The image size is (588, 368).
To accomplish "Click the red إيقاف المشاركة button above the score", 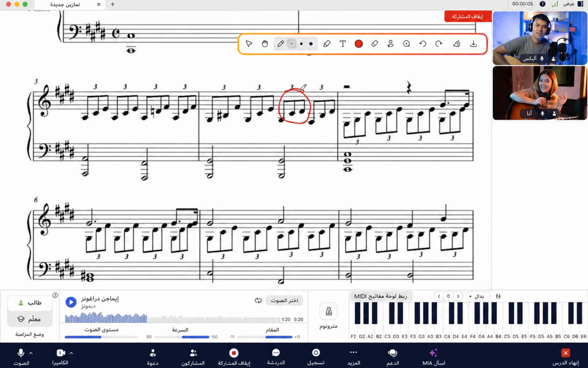I will click(468, 16).
